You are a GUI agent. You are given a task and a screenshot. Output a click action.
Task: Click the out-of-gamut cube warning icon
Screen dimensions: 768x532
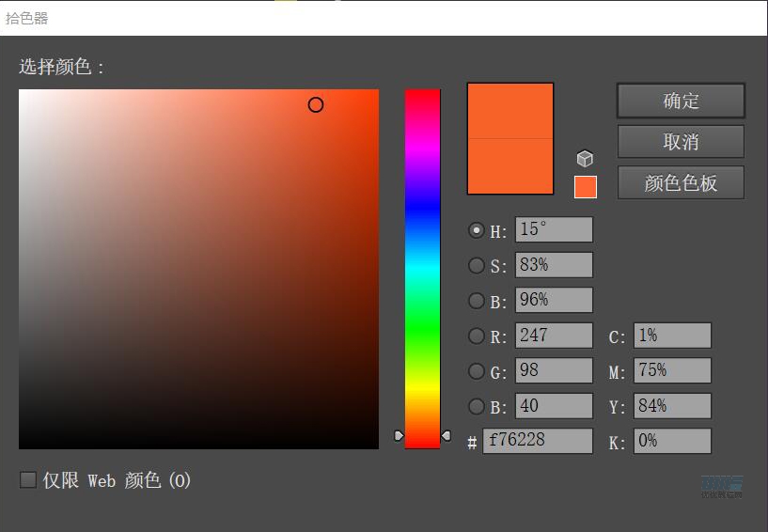coord(585,159)
